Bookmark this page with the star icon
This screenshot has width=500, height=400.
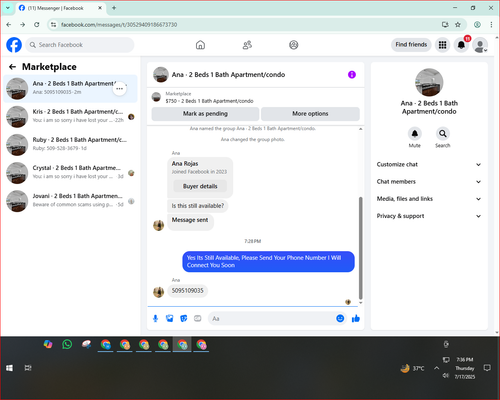click(x=458, y=25)
